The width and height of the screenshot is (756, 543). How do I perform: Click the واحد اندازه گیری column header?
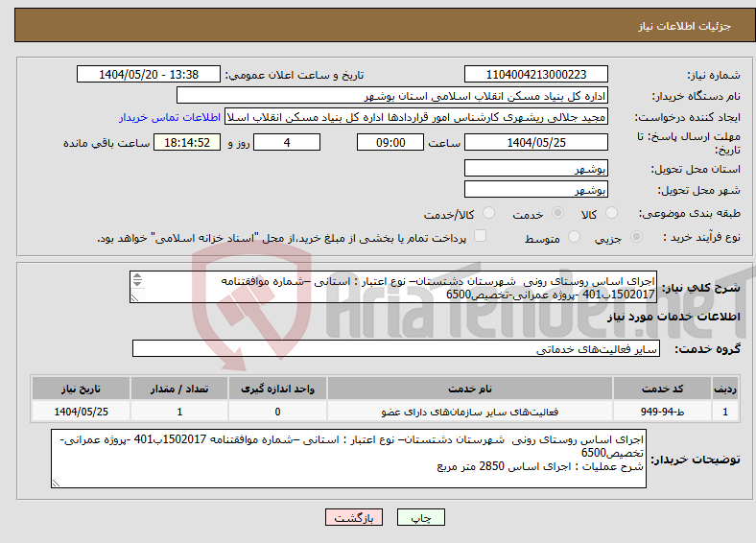click(x=277, y=389)
